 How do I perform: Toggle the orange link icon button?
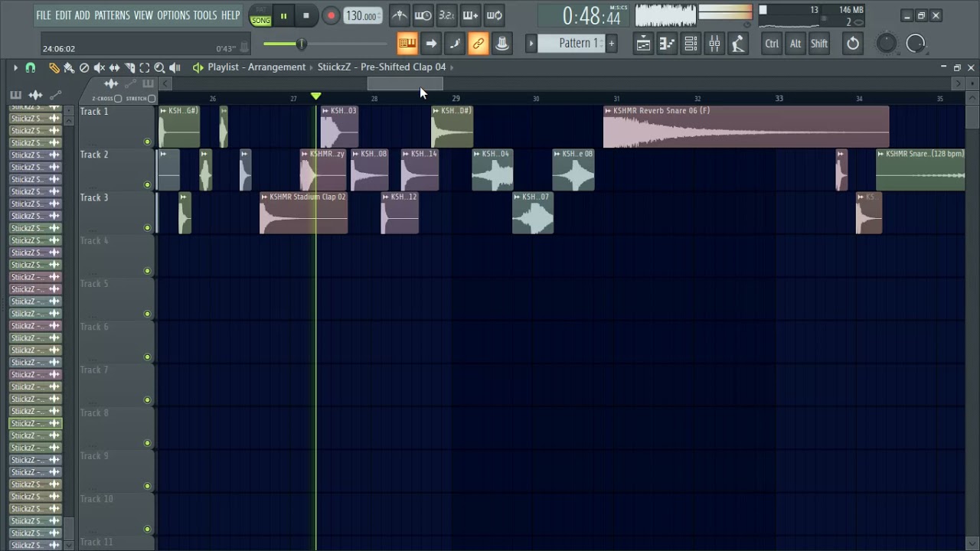[479, 44]
